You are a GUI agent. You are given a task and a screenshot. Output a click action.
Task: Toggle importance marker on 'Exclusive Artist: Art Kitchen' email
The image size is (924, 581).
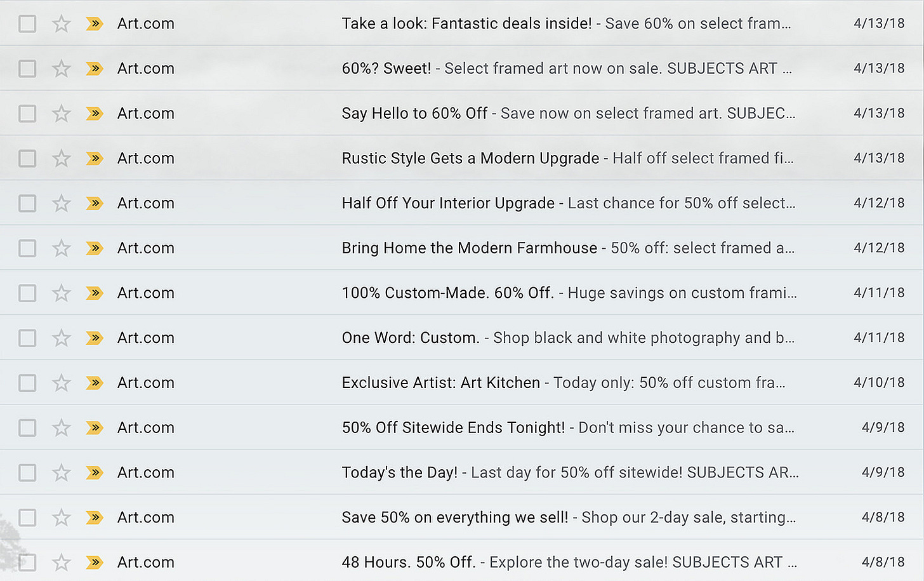point(95,383)
